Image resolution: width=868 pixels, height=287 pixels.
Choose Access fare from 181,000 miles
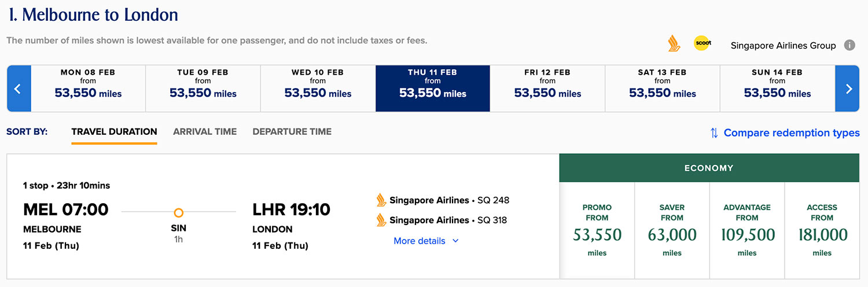click(822, 230)
